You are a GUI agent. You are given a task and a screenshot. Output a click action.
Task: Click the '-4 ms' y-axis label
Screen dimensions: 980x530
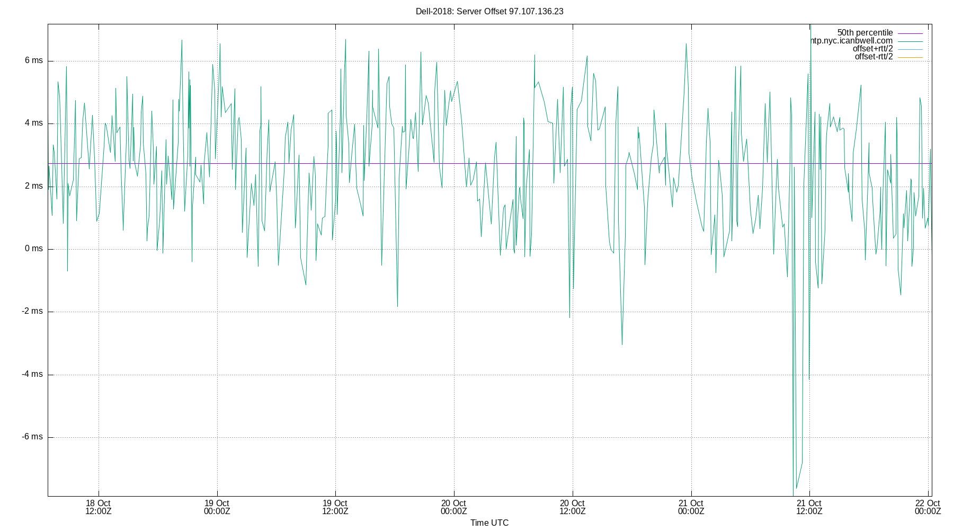(x=32, y=374)
